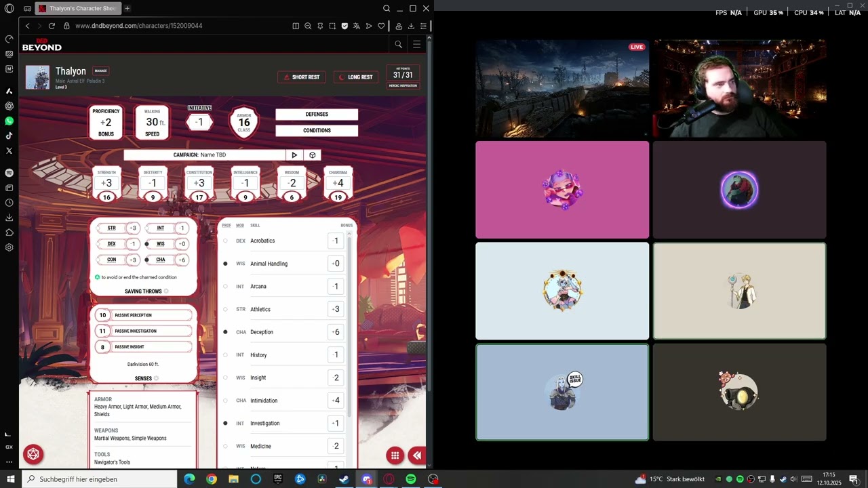Open the D&D Beyond search icon
The image size is (868, 488).
click(x=399, y=45)
